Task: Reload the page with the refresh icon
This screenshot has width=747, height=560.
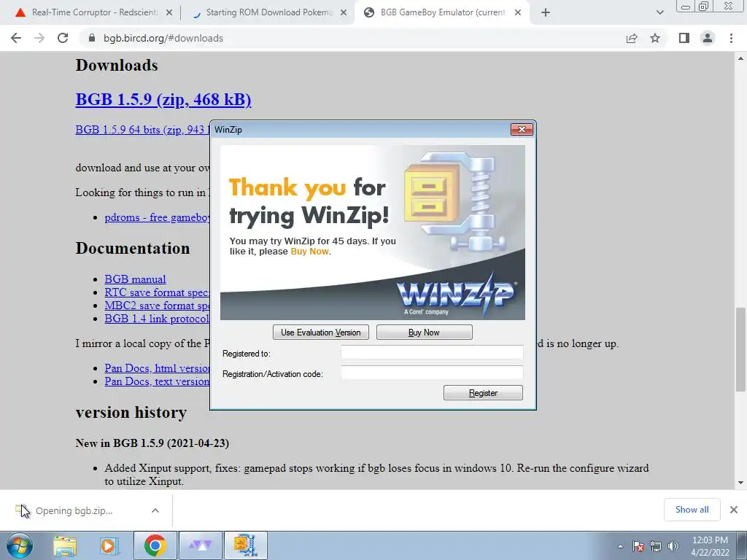Action: (63, 38)
